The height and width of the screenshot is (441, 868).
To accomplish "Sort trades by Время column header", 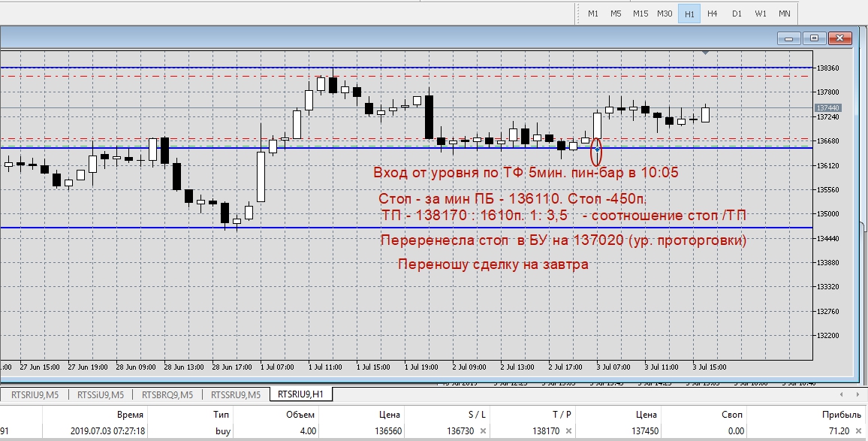I will (x=130, y=415).
